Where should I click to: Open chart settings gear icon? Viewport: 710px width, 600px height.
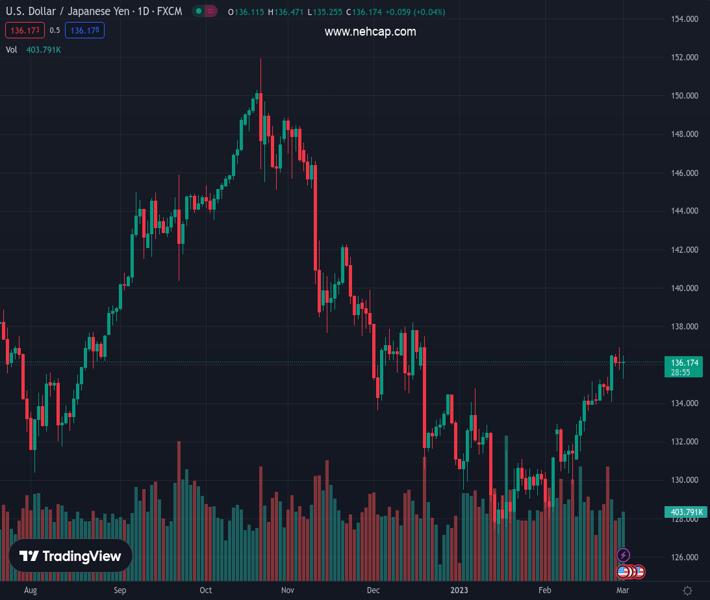(x=687, y=590)
